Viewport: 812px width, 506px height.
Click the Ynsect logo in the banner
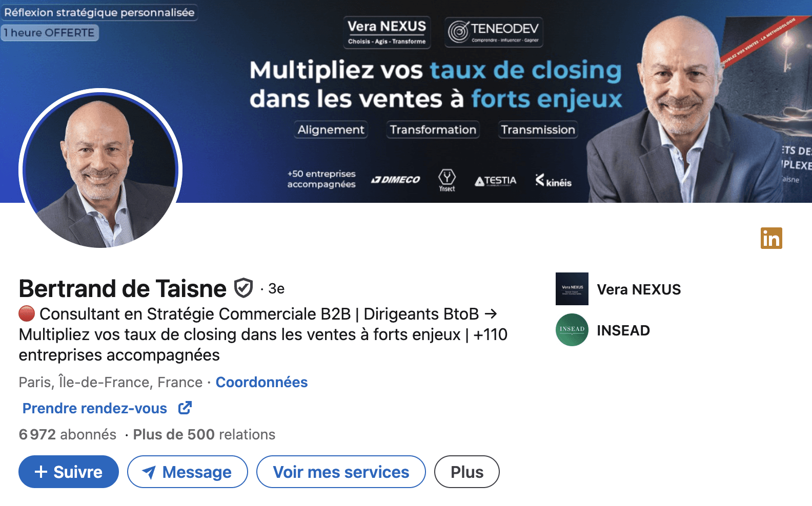click(x=447, y=181)
